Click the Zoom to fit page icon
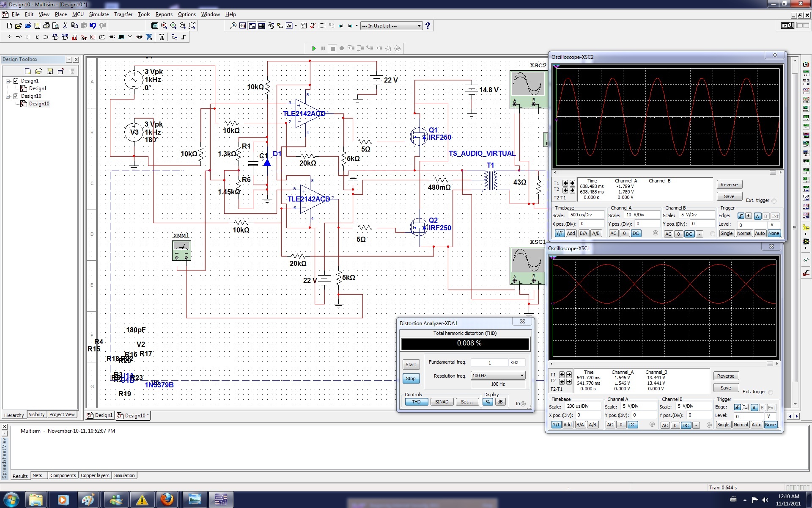 [x=192, y=26]
